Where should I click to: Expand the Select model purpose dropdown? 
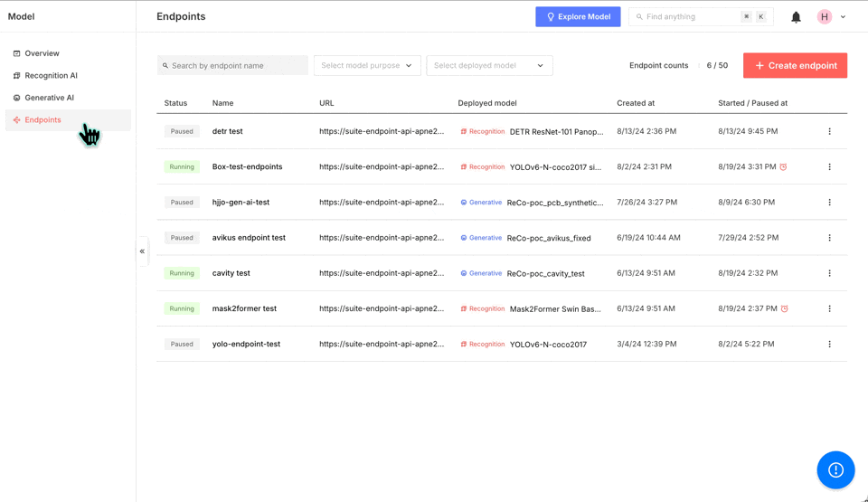click(x=367, y=65)
